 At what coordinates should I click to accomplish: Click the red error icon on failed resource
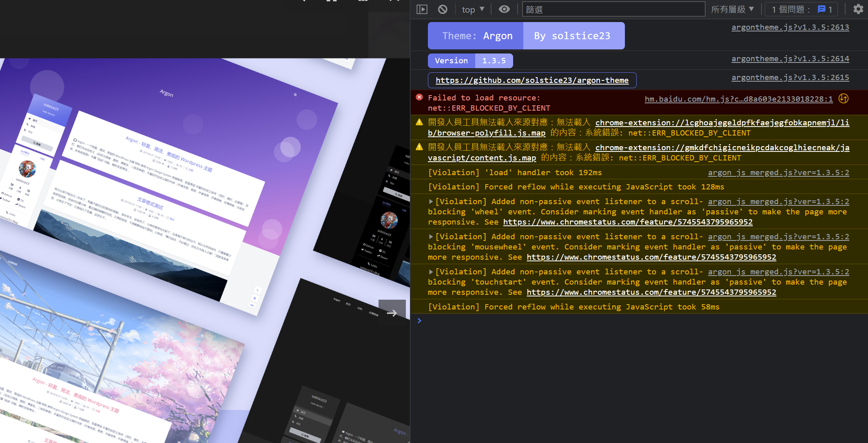click(x=419, y=97)
